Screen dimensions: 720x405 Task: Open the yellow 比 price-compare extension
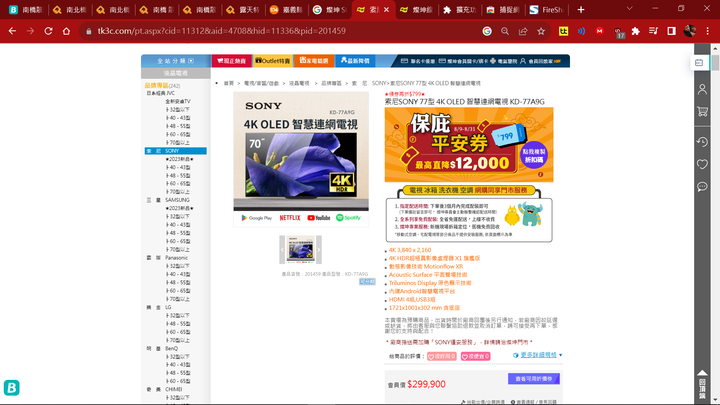pos(563,31)
